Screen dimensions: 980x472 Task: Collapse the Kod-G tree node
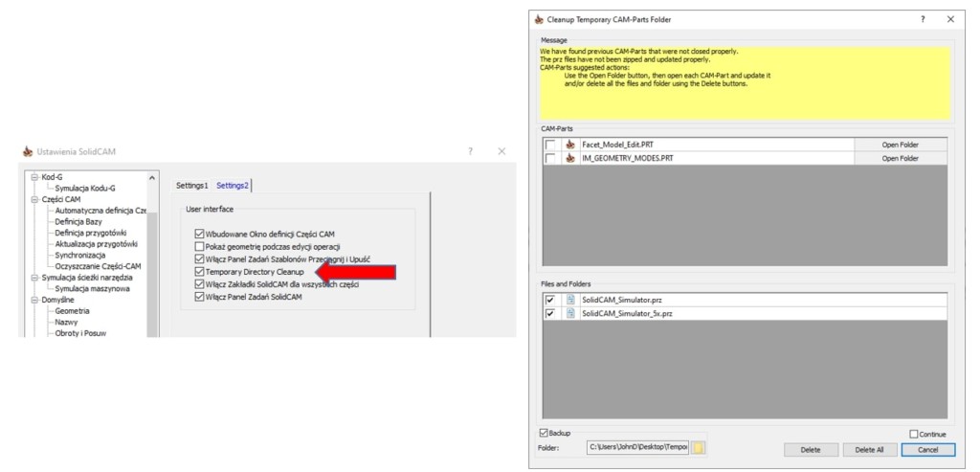34,177
